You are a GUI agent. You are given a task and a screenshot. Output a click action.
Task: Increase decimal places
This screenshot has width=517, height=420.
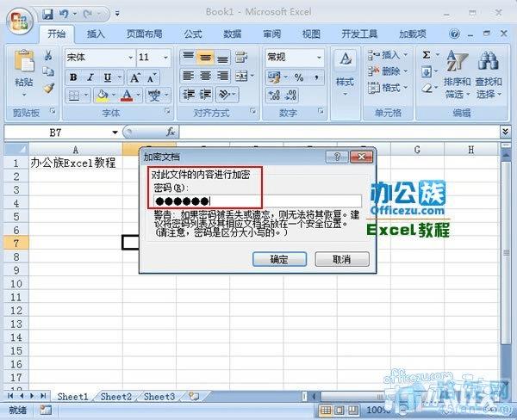[x=274, y=96]
